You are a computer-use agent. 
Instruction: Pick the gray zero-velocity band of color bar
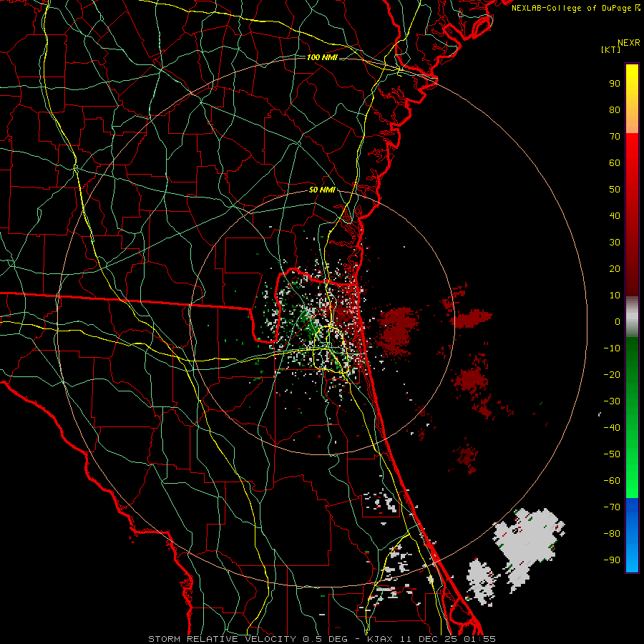[632, 317]
